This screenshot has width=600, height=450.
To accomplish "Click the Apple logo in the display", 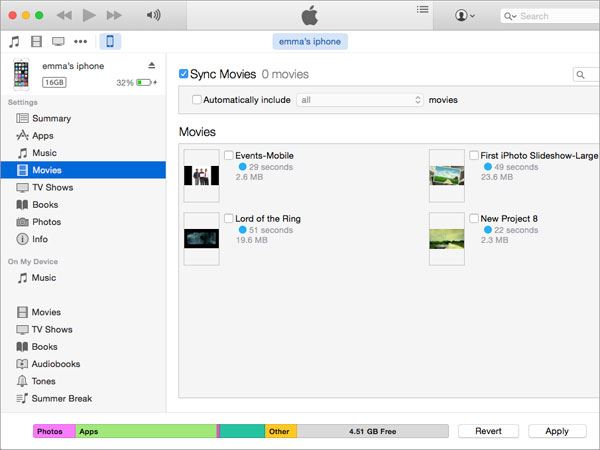I will [x=310, y=15].
